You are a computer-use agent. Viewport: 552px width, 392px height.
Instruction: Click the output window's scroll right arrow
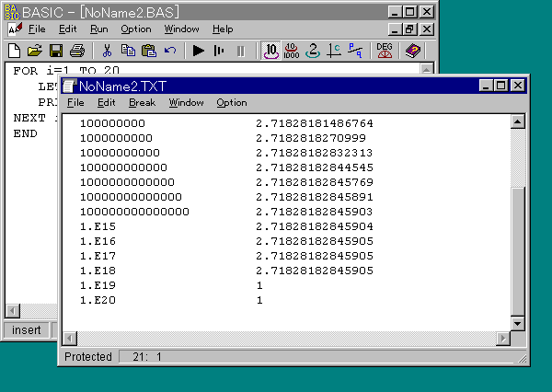(x=501, y=339)
